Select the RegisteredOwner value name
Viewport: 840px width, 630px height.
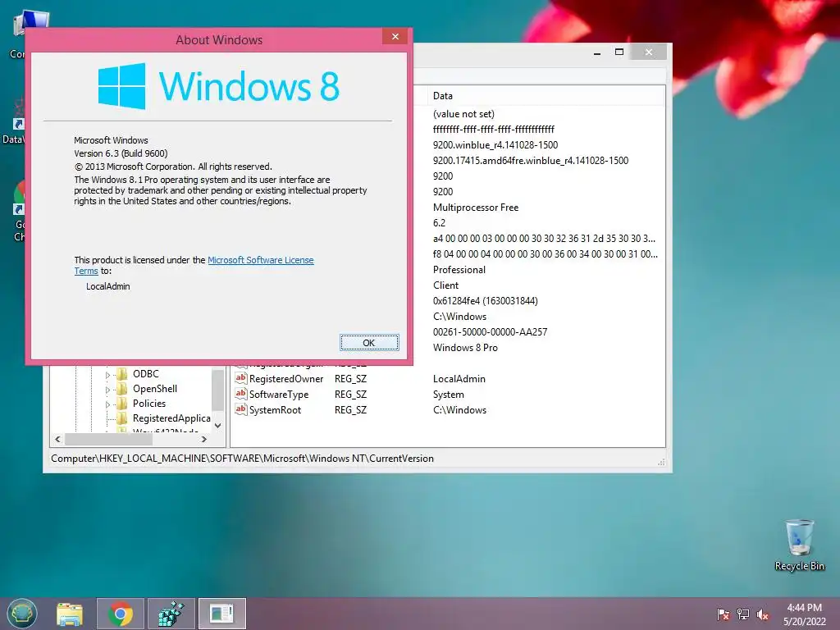286,379
